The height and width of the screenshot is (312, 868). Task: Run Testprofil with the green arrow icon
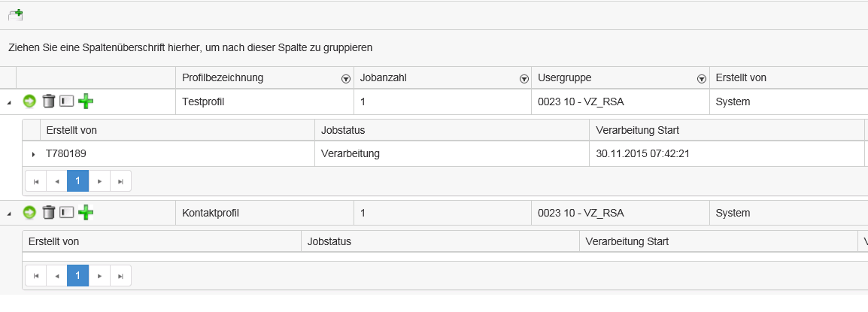point(30,101)
